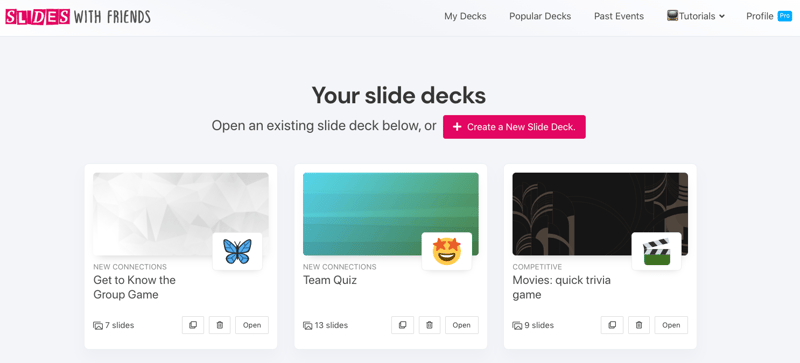
Task: Delete the Get to Know the Group Game deck
Action: [220, 325]
